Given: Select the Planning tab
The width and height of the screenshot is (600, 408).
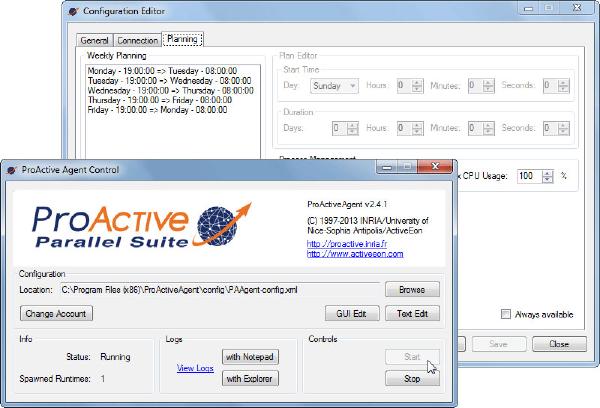Looking at the screenshot, I should 183,39.
